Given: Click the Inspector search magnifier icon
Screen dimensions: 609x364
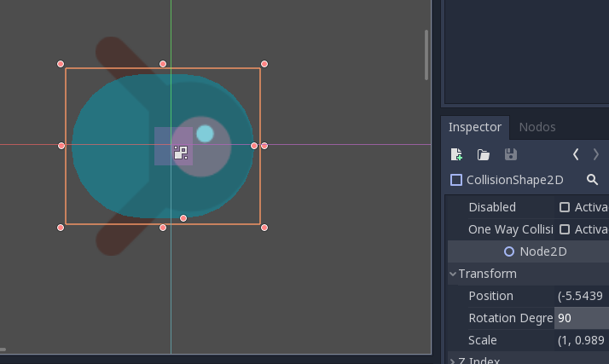Looking at the screenshot, I should coord(592,180).
